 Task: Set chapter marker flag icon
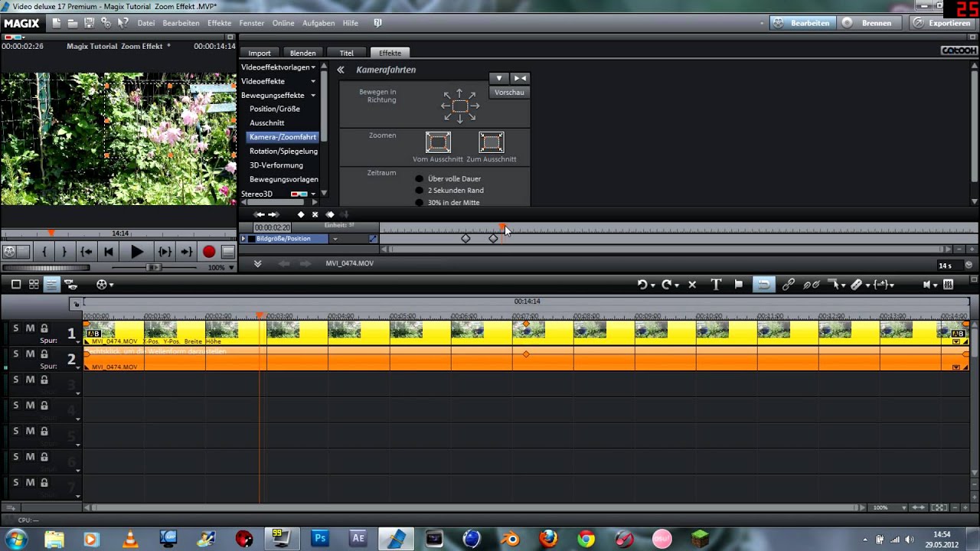point(739,285)
